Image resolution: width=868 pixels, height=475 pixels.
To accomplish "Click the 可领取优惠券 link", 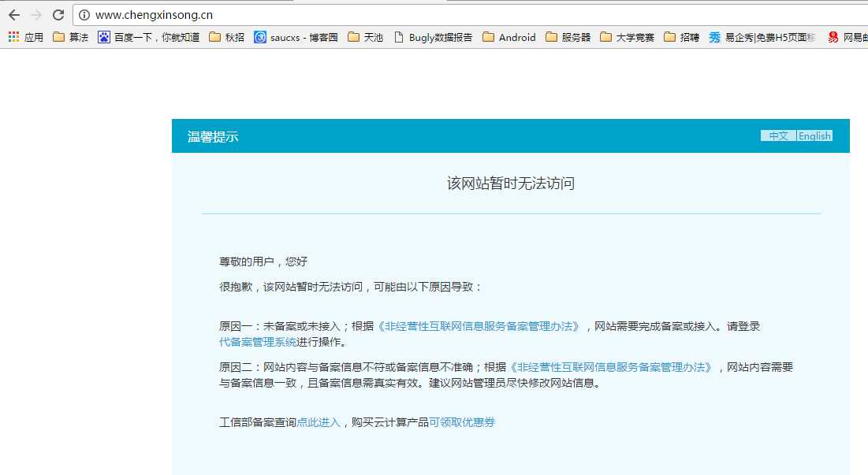I will point(462,422).
